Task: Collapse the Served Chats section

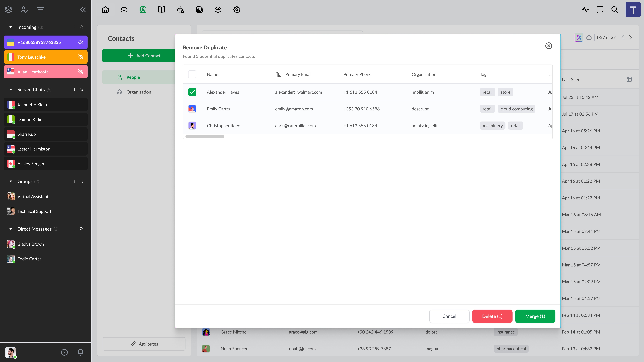Action: click(11, 89)
